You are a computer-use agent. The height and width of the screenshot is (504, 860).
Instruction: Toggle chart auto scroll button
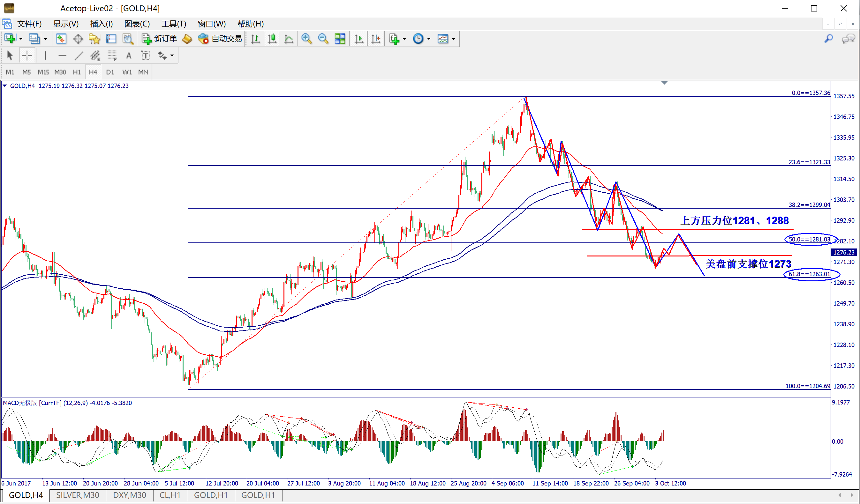[x=359, y=39]
